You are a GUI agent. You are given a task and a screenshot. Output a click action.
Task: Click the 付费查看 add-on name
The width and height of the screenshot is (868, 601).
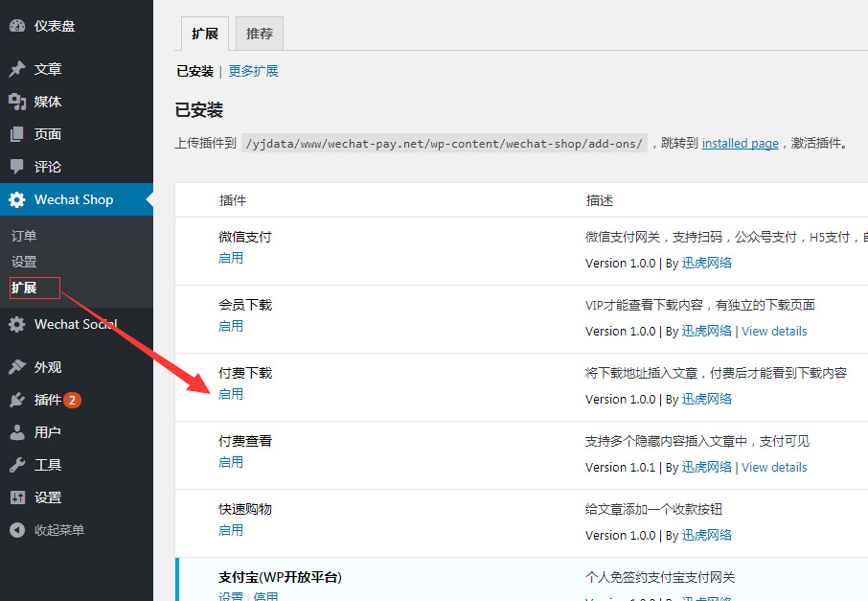click(245, 442)
